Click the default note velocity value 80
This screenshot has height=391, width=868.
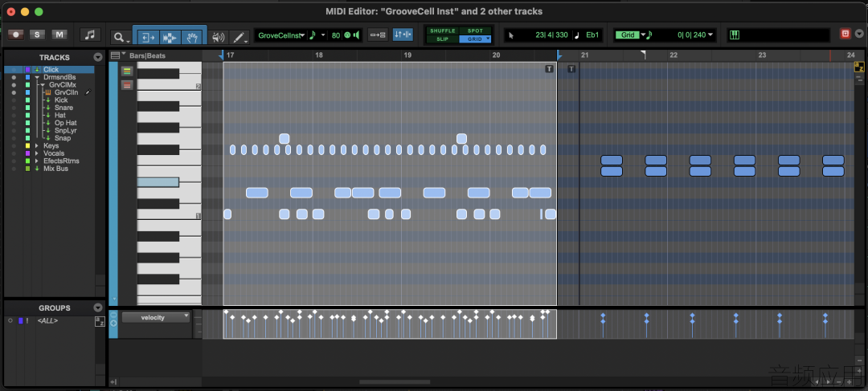[x=335, y=35]
